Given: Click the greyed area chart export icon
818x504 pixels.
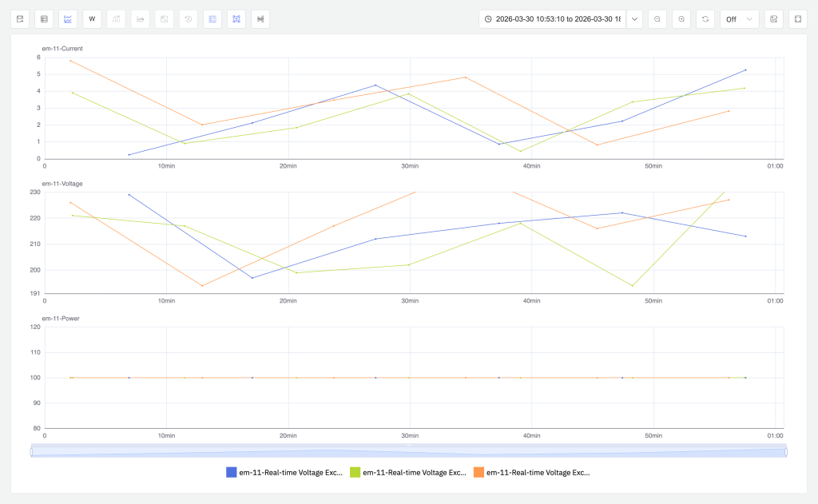Looking at the screenshot, I should 140,19.
